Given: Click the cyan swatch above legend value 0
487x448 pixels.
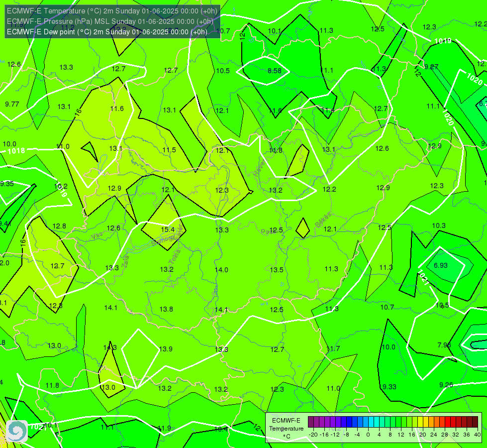Looking at the screenshot, I should pos(371,422).
